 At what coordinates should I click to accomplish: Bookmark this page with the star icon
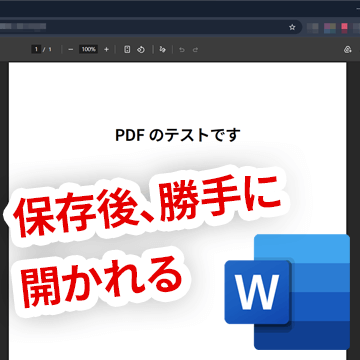(x=292, y=27)
